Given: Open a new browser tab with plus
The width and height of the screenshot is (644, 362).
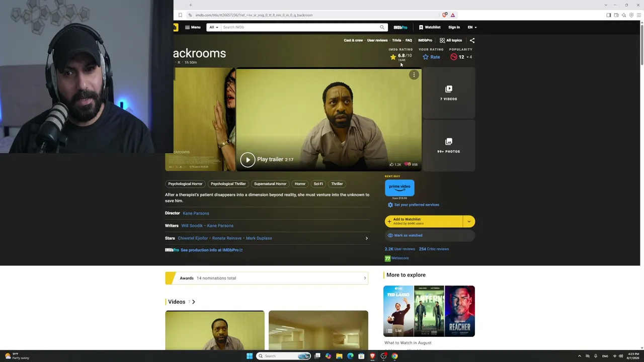Looking at the screenshot, I should 191,5.
